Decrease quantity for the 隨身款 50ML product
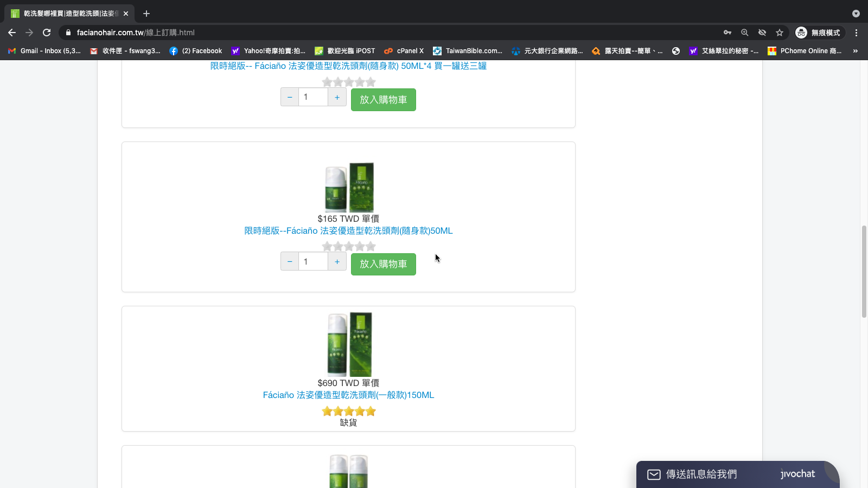Screen dimensions: 868x488 (290, 261)
